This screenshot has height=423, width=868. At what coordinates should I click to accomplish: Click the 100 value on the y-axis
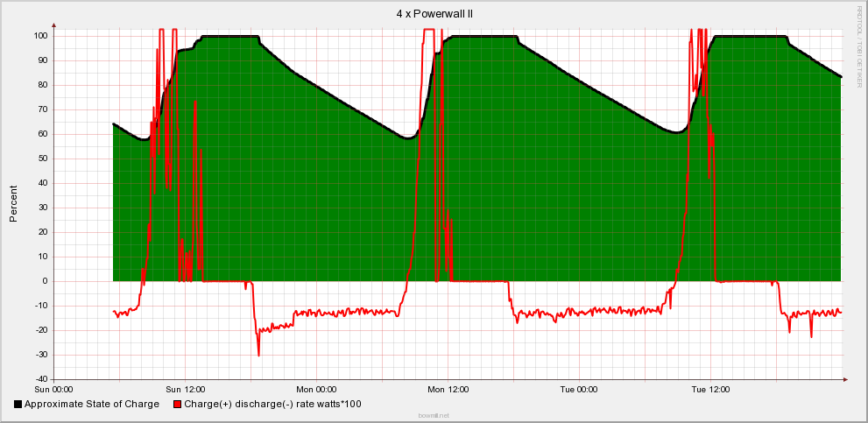40,36
